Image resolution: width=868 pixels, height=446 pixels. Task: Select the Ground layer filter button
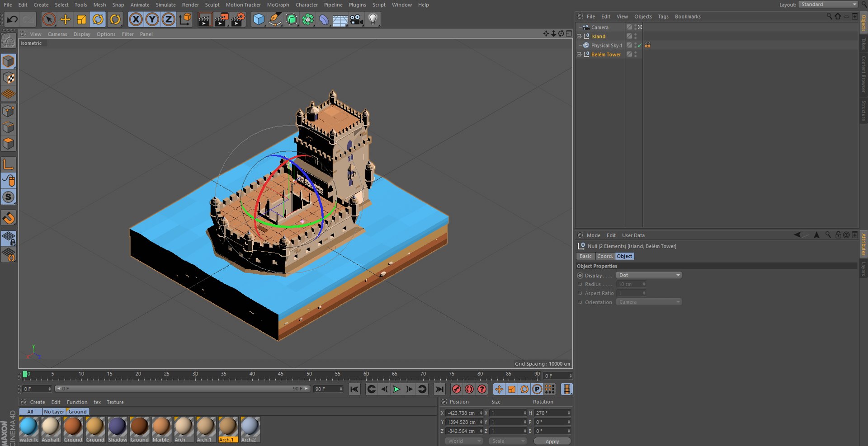pyautogui.click(x=78, y=412)
